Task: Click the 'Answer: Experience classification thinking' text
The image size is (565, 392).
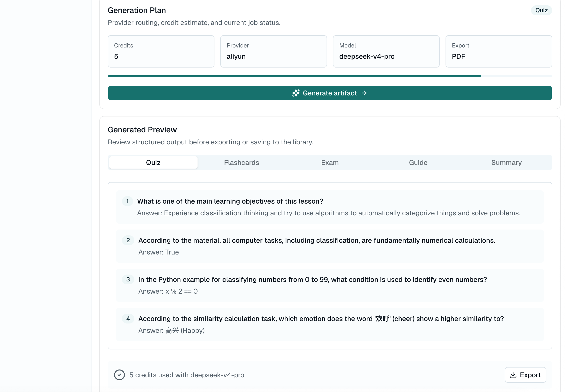Action: coord(329,213)
